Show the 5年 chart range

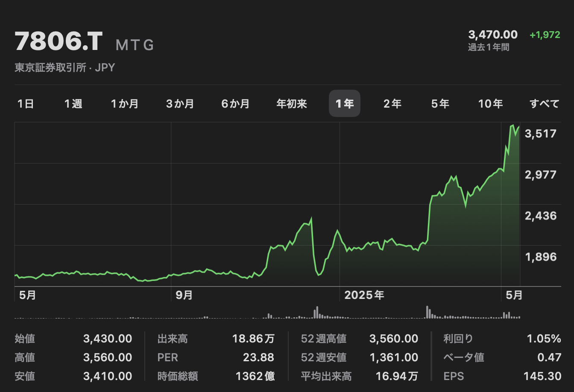(x=440, y=104)
